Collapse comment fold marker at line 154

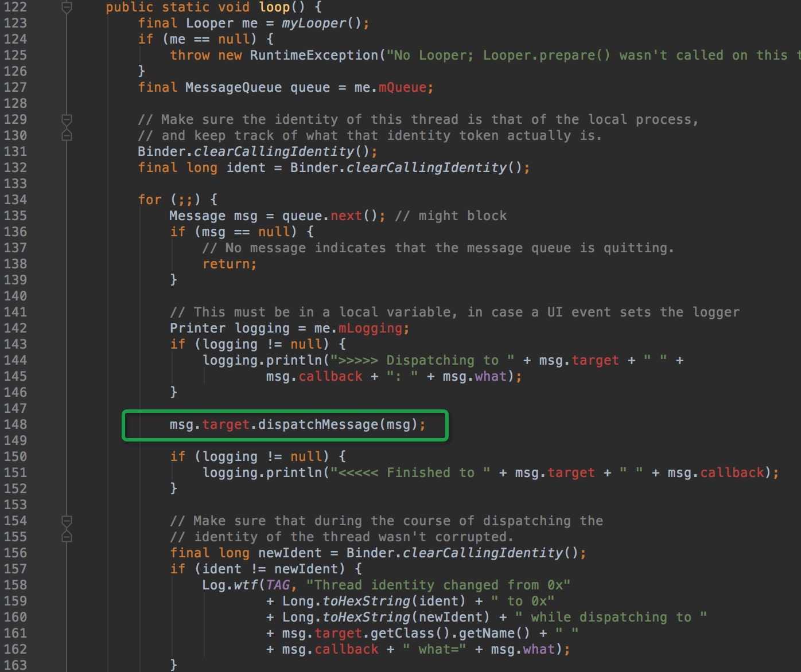(x=67, y=521)
